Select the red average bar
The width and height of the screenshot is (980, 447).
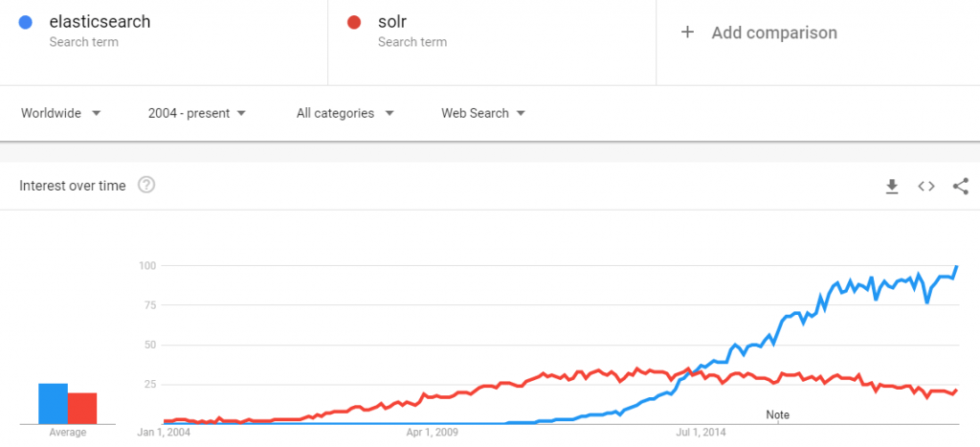82,409
